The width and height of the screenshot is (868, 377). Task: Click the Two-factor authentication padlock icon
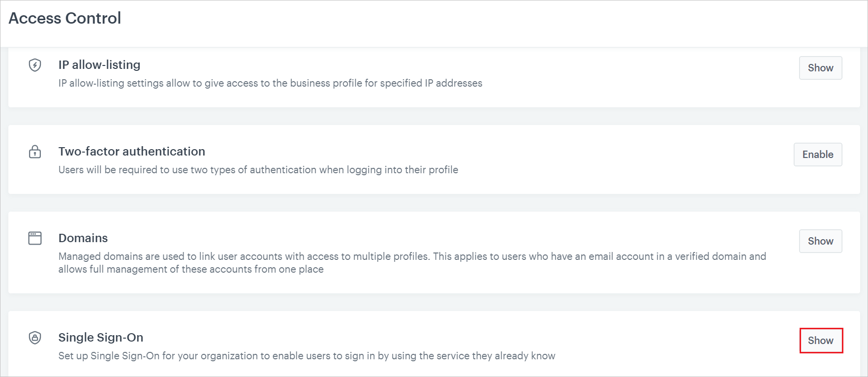(x=35, y=152)
